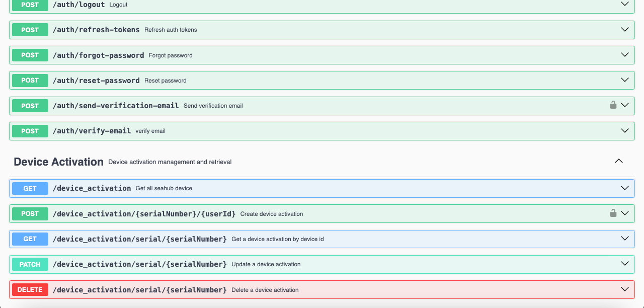Click lock icon on Create device activation
Viewport: 644px width, 308px height.
613,213
